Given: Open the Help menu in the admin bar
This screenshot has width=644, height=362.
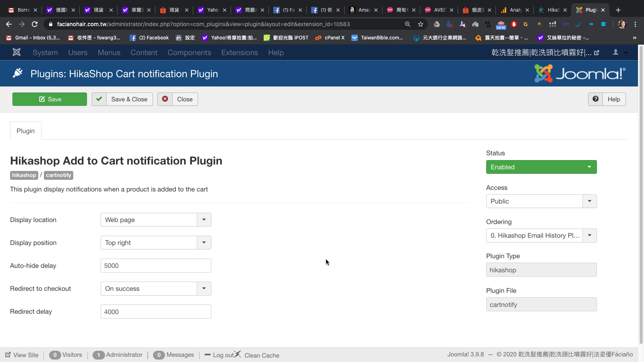Looking at the screenshot, I should 276,52.
